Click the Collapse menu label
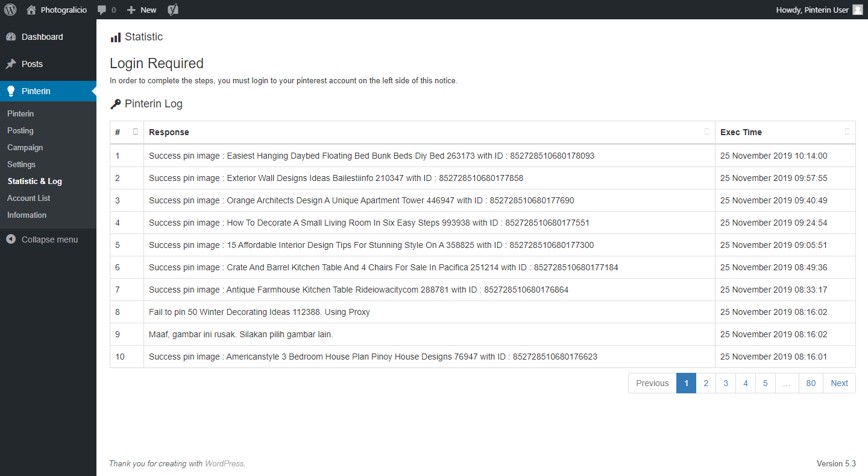The height and width of the screenshot is (476, 868). [x=49, y=240]
